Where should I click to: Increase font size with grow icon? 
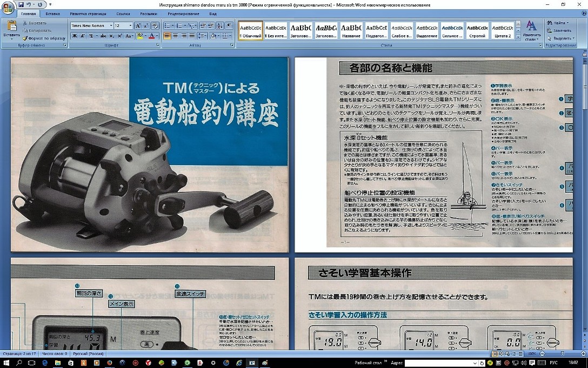click(138, 25)
